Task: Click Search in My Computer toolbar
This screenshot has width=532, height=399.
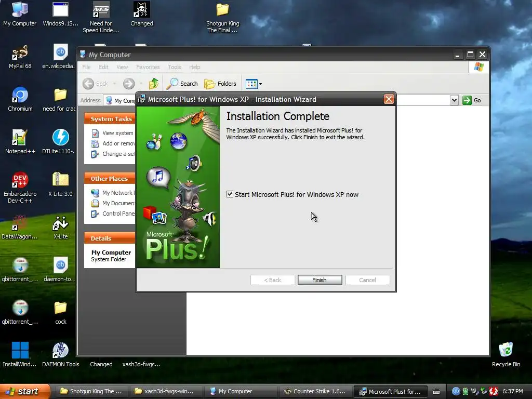Action: [x=182, y=84]
